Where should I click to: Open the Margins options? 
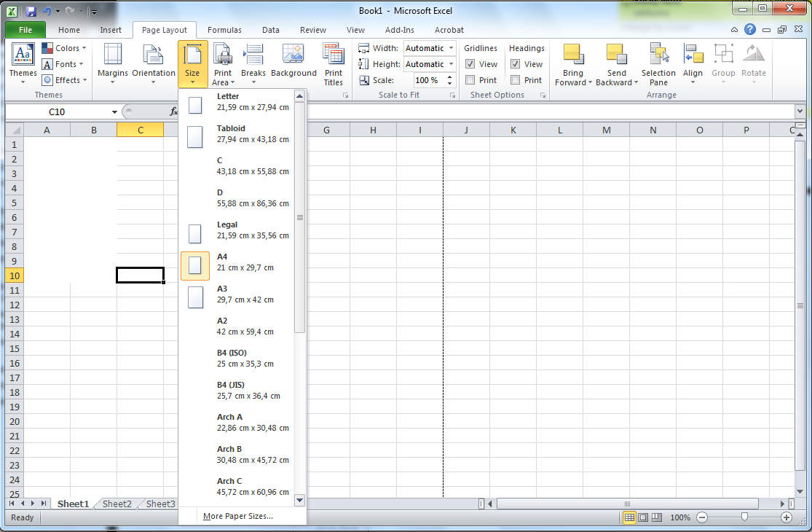112,63
